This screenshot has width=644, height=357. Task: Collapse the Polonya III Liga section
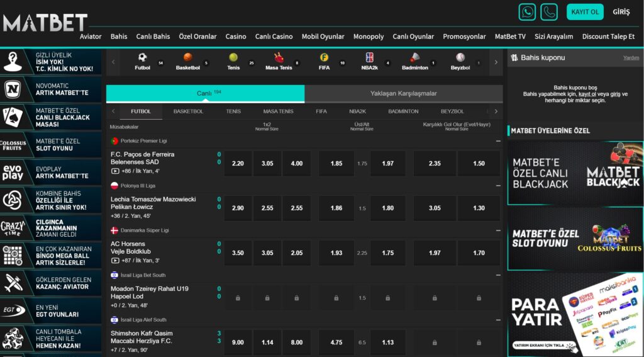pos(498,186)
